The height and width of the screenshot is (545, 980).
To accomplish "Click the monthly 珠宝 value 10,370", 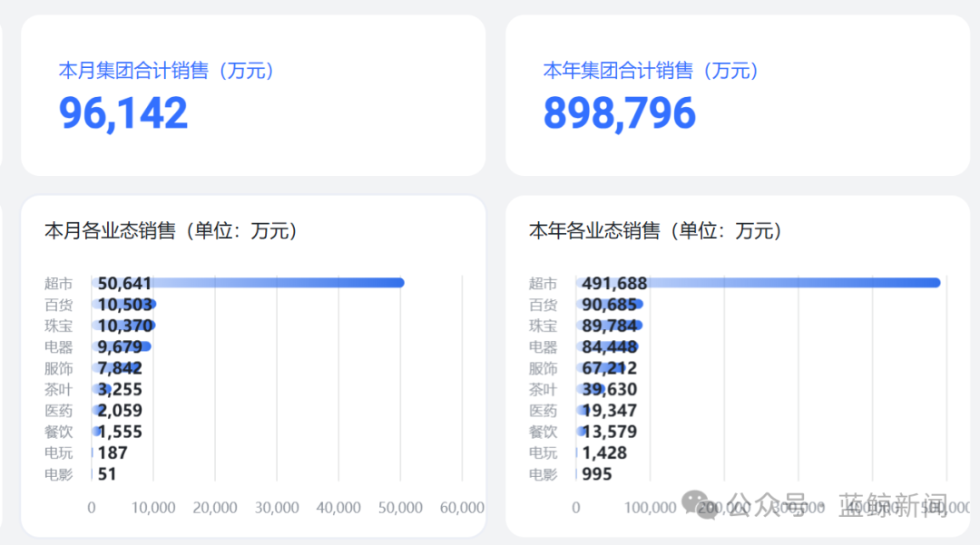I will pyautogui.click(x=124, y=326).
